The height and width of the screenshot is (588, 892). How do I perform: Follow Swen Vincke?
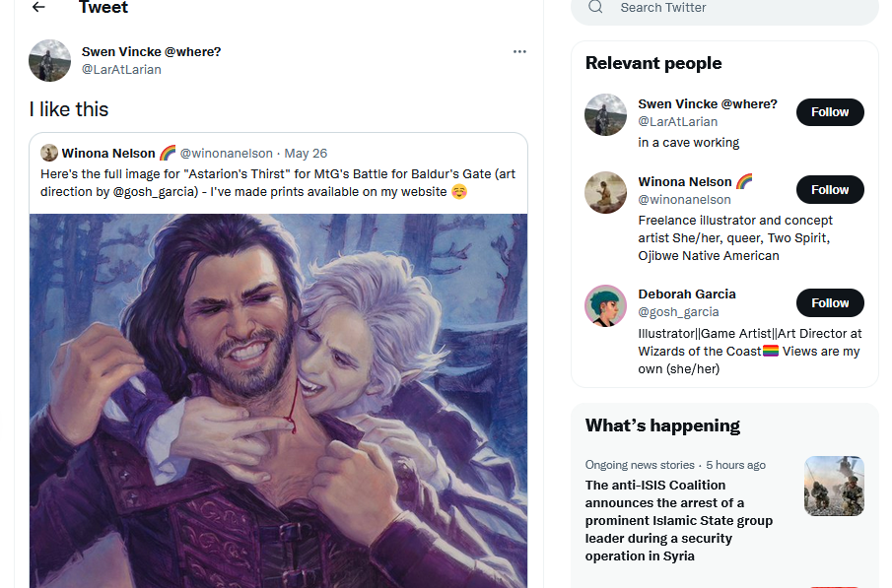[x=830, y=112]
